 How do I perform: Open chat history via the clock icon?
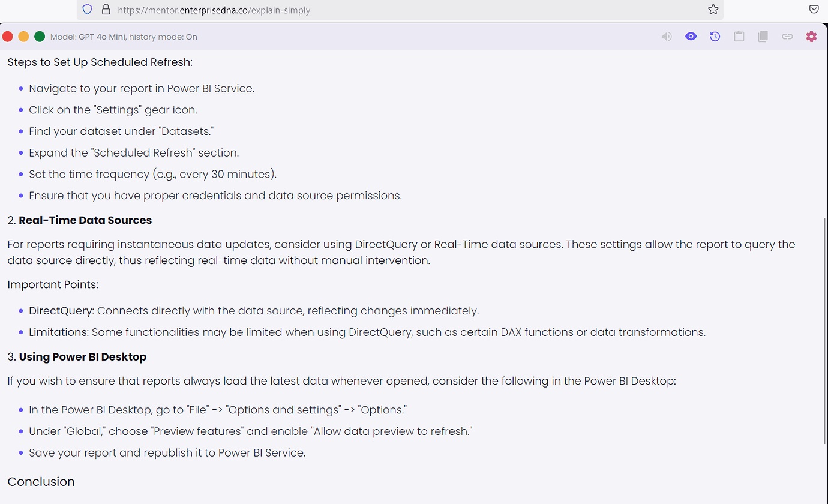pyautogui.click(x=715, y=36)
